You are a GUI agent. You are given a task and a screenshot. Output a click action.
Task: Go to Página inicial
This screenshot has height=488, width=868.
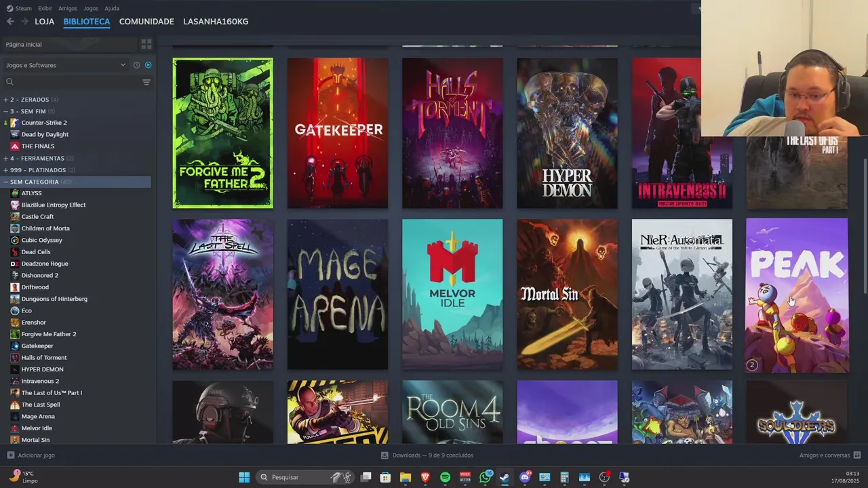click(x=68, y=44)
